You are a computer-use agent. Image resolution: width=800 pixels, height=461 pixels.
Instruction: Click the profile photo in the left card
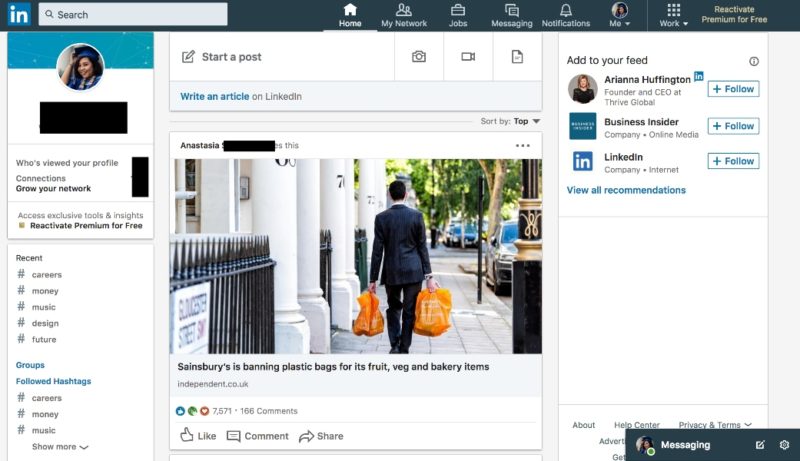pos(81,67)
